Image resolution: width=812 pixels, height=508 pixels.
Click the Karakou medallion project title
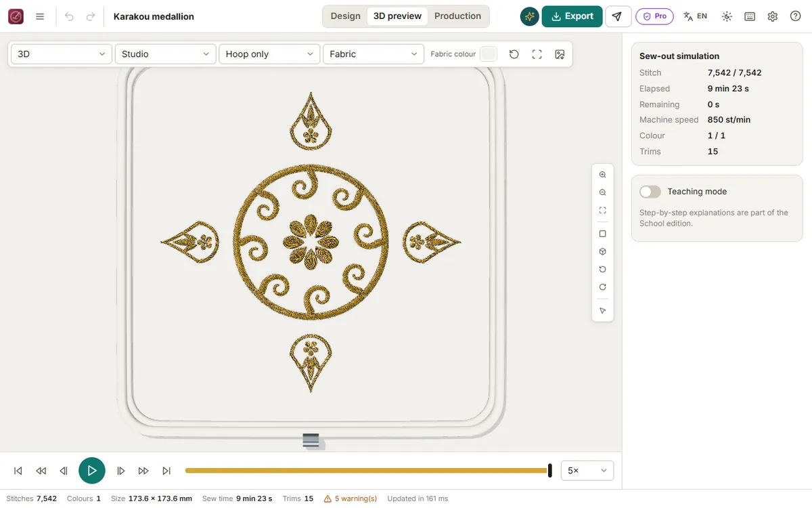[154, 16]
